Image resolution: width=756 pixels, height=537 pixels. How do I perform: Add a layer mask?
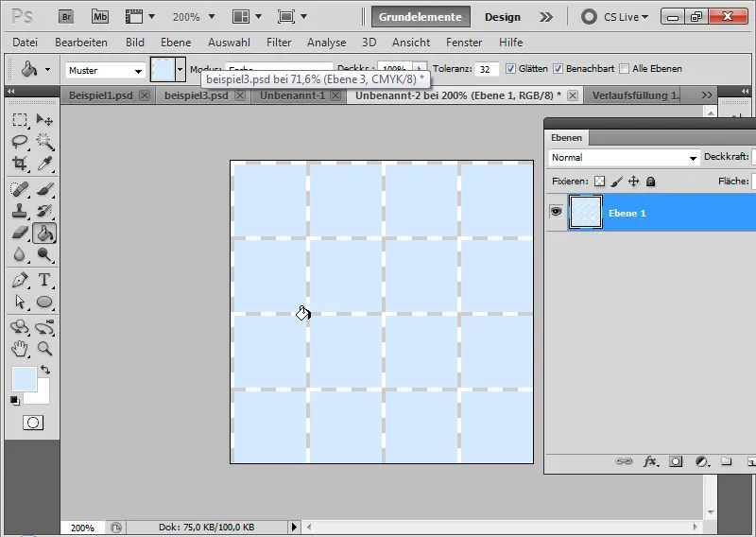[x=676, y=461]
